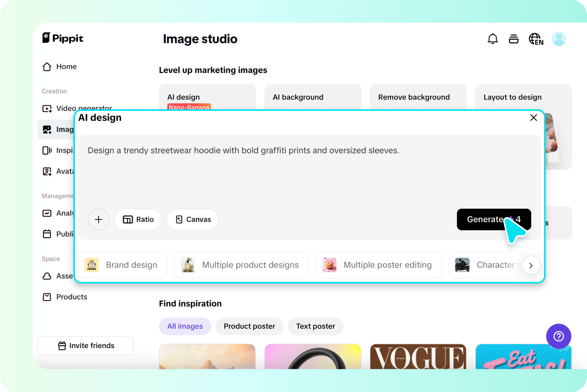Click the Analytics chart icon
The image size is (587, 392).
tap(47, 213)
